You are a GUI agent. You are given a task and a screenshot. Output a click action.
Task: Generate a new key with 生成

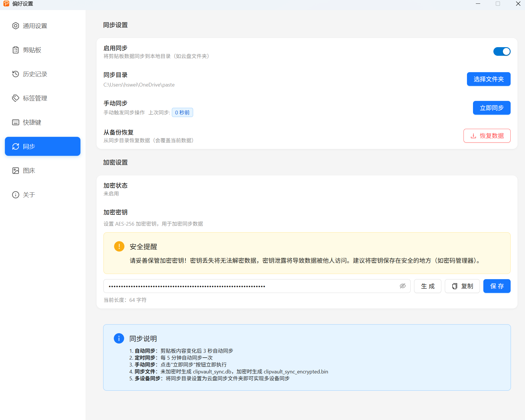(427, 286)
